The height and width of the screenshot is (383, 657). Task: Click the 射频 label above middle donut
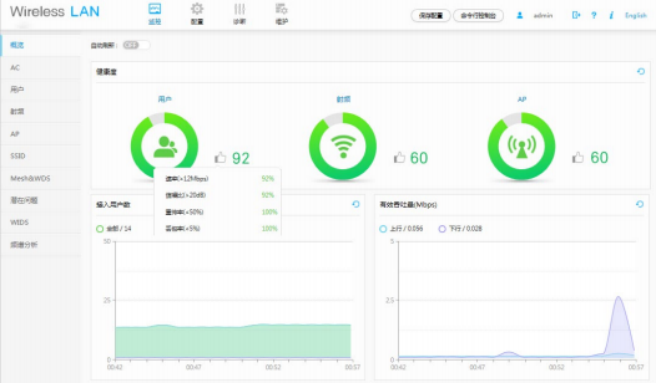343,99
